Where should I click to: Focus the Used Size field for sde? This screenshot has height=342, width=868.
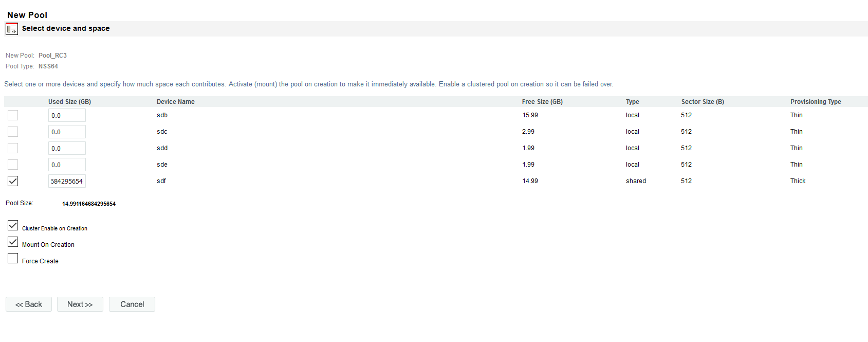tap(67, 165)
